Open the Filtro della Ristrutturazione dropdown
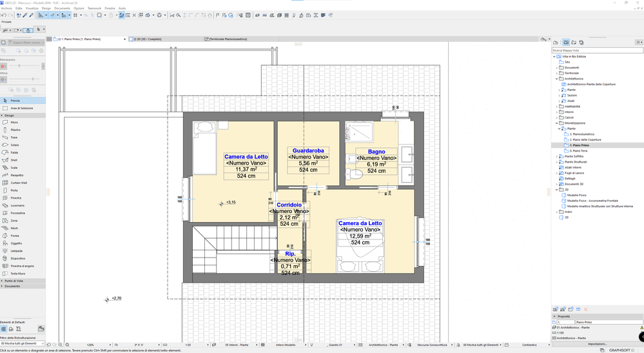644x353 pixels. (23, 343)
